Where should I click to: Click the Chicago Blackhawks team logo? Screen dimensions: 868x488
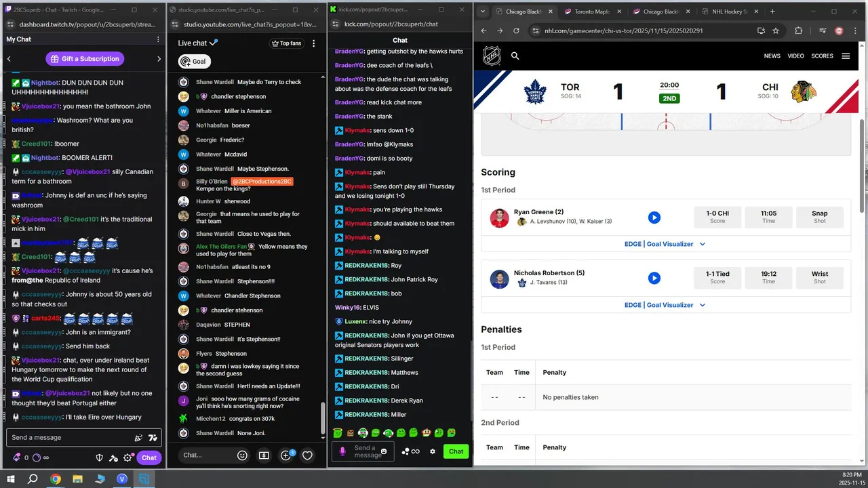coord(804,91)
